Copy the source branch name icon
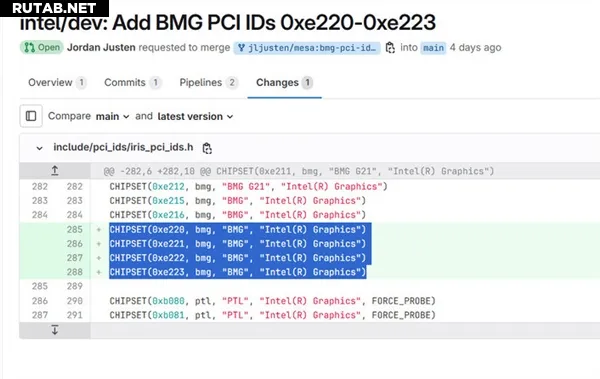The height and width of the screenshot is (379, 600). click(x=390, y=48)
